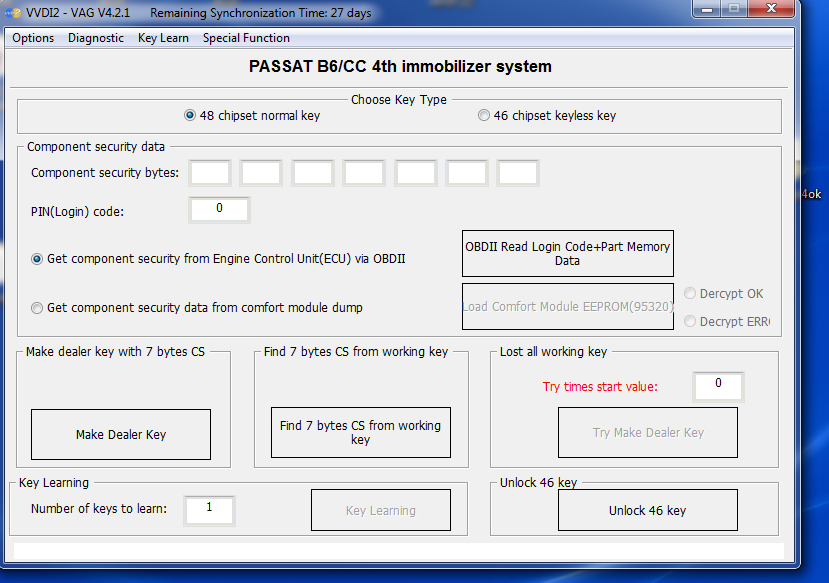
Task: Select the 46 chipset keyless key option
Action: coord(484,115)
